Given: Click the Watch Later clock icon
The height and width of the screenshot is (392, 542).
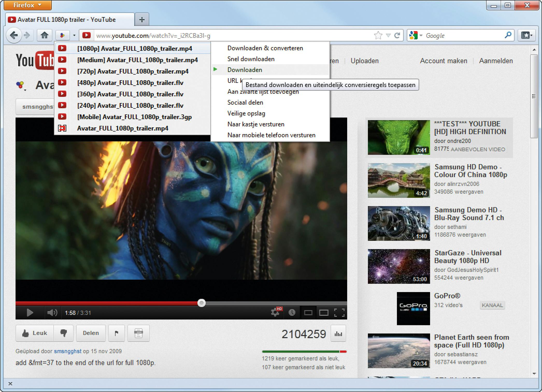Looking at the screenshot, I should tap(292, 313).
